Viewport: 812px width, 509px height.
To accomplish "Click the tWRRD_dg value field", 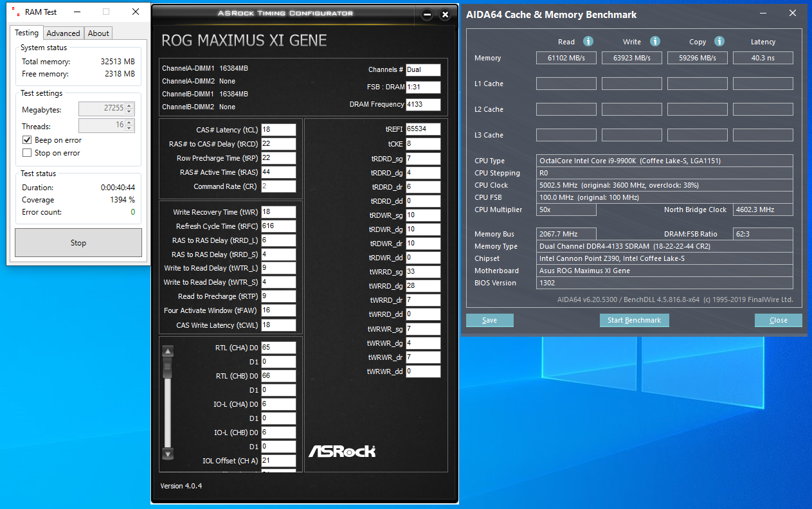I will [x=423, y=286].
